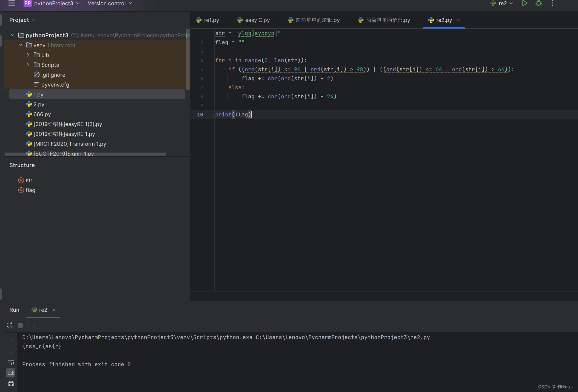This screenshot has height=392, width=578.
Task: Click the up stack trace arrow
Action: click(x=11, y=341)
